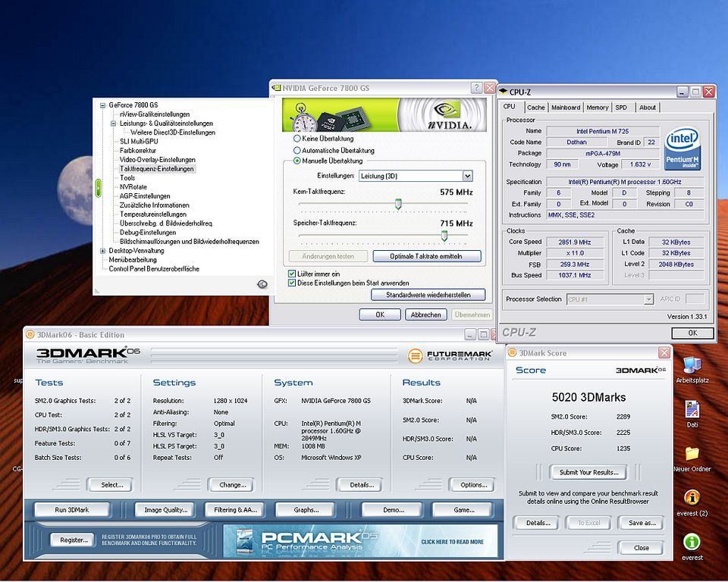Select Temperatureinstellungen tree item
This screenshot has height=582, width=728.
pos(153,214)
